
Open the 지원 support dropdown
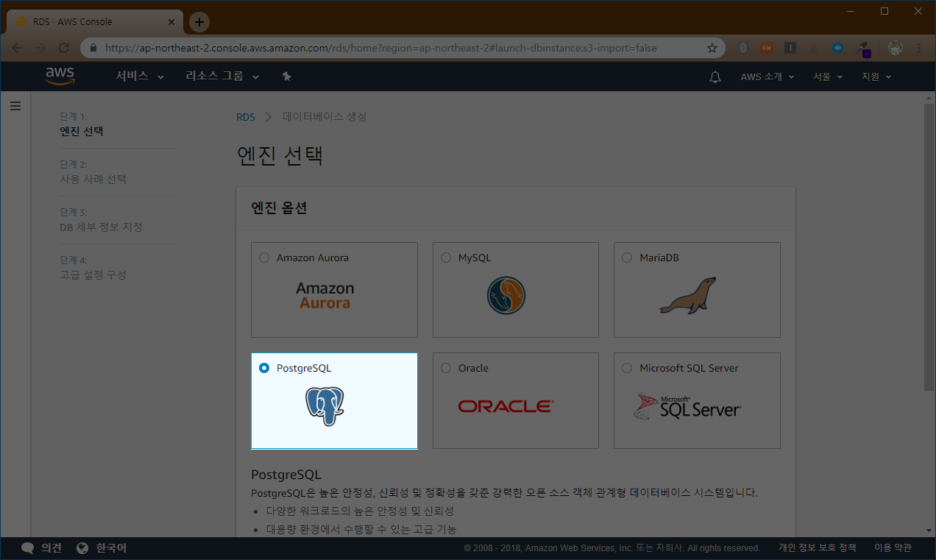point(876,77)
